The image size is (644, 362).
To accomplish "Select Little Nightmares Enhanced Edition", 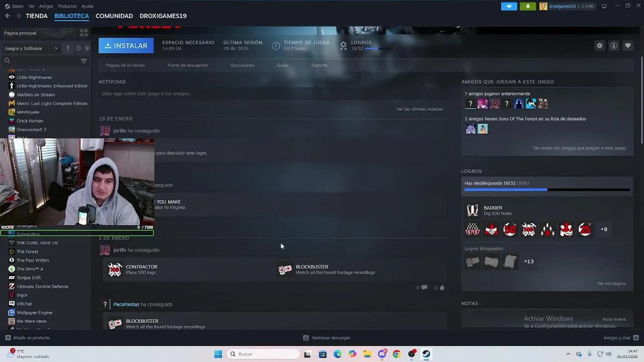I will 52,86.
